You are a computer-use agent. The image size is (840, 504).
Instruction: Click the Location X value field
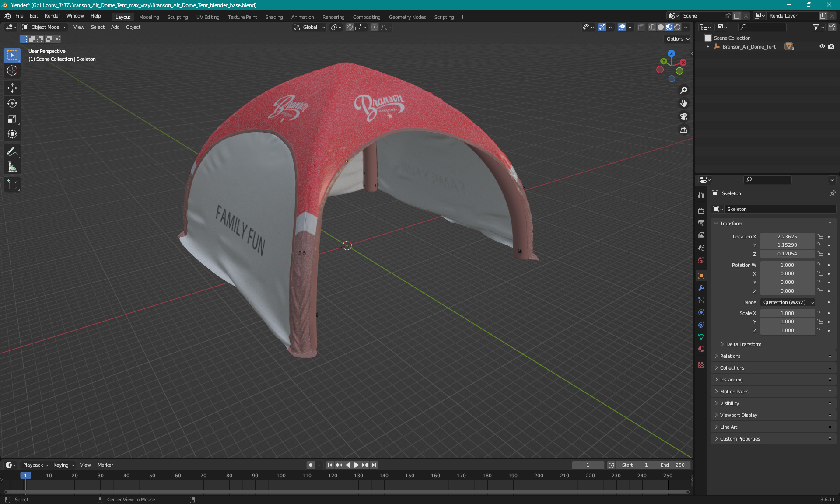787,237
